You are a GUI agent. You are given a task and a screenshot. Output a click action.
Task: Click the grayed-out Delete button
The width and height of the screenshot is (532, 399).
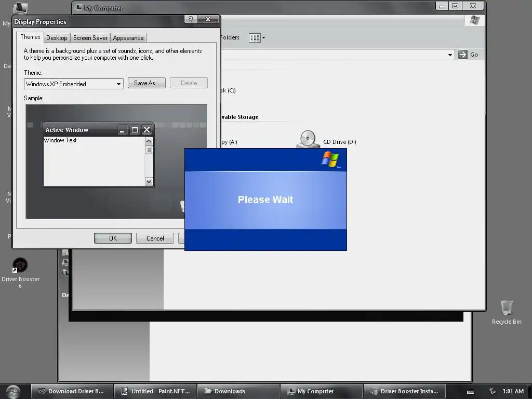(189, 83)
